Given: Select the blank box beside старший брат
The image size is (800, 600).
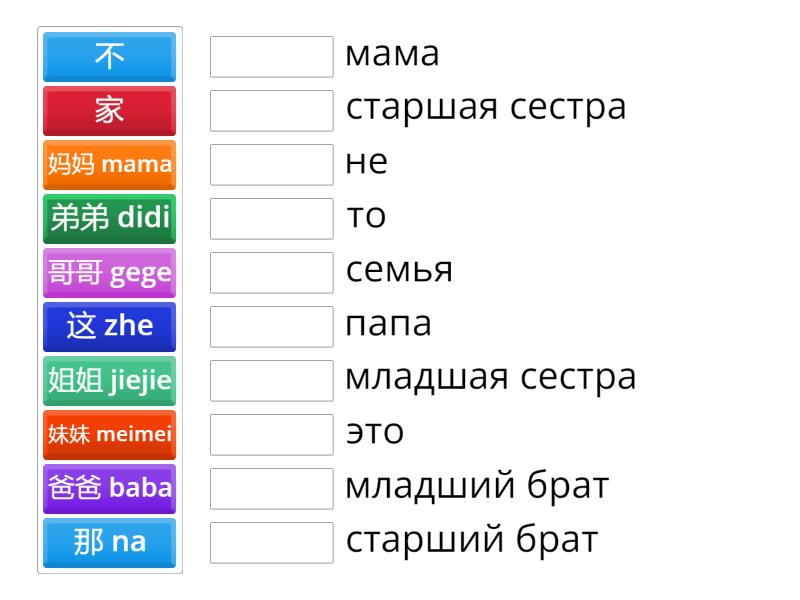Looking at the screenshot, I should pos(272,543).
